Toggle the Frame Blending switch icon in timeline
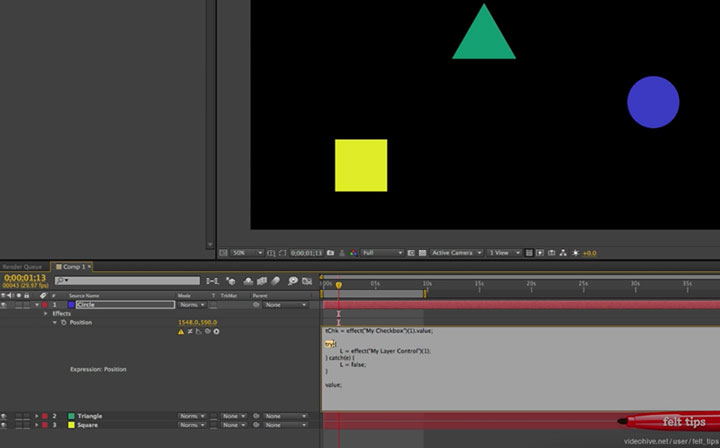Image resolution: width=720 pixels, height=448 pixels. click(262, 281)
